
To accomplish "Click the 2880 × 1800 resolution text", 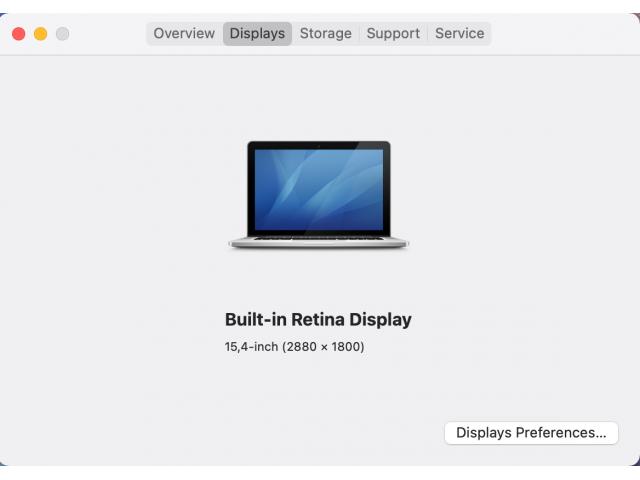I will [323, 347].
